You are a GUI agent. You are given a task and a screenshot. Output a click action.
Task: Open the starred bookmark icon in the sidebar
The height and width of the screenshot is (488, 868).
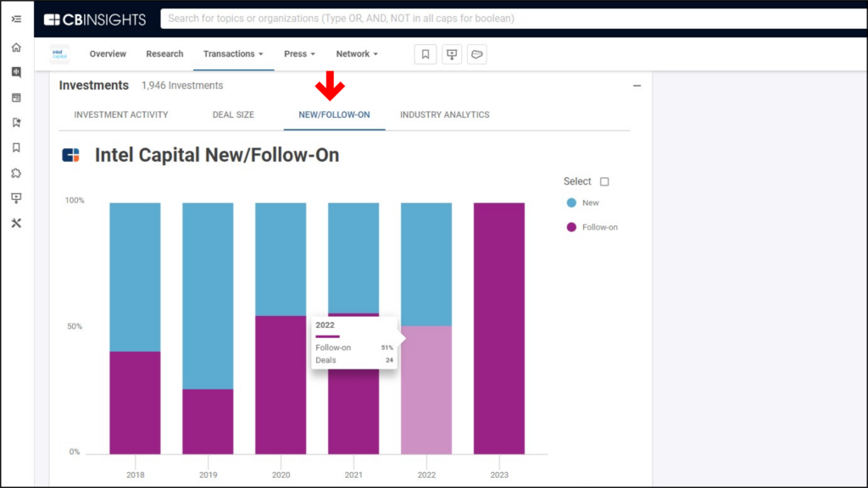17,122
